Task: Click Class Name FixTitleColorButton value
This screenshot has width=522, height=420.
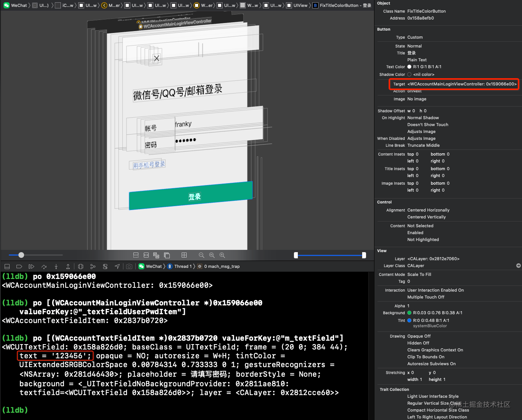Action: point(427,11)
